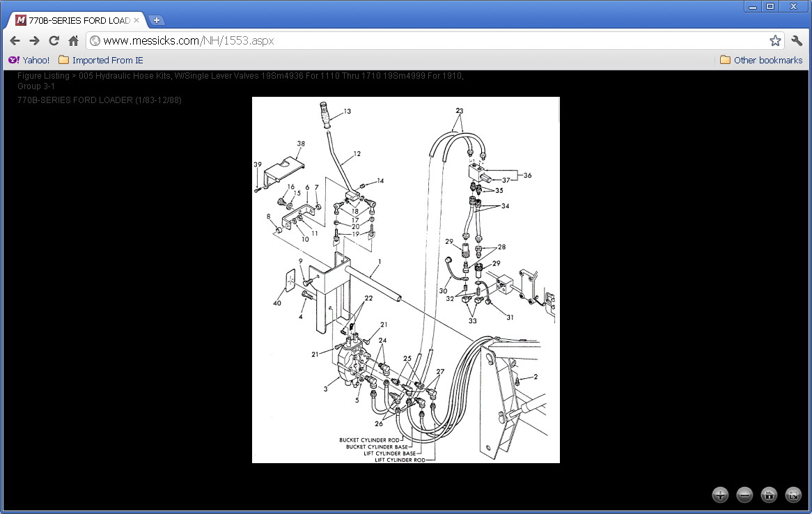Click part number 31 on the diagram

[510, 317]
